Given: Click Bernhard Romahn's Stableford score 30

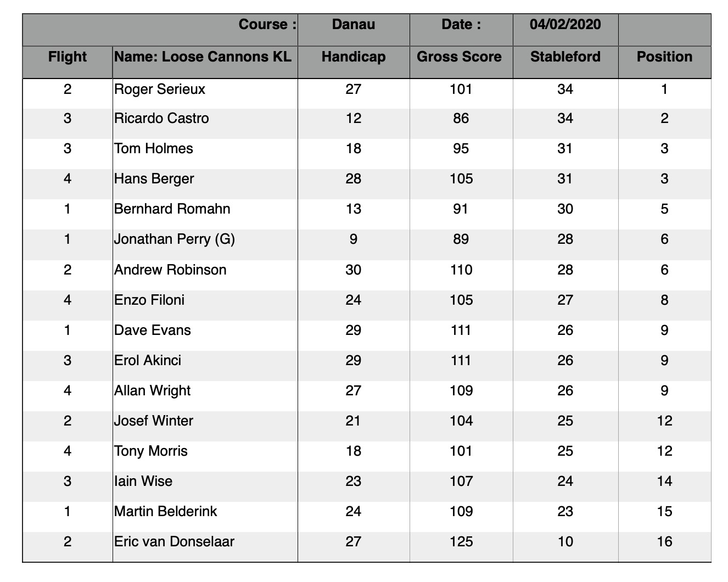Looking at the screenshot, I should coord(565,209).
